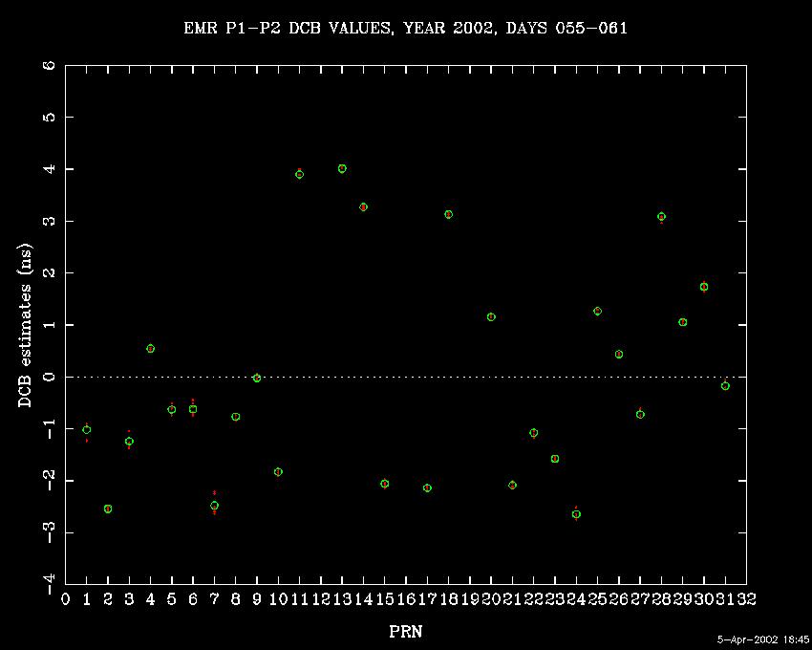Image resolution: width=812 pixels, height=650 pixels.
Task: Select the PRN 8 data point marker
Action: 236,417
